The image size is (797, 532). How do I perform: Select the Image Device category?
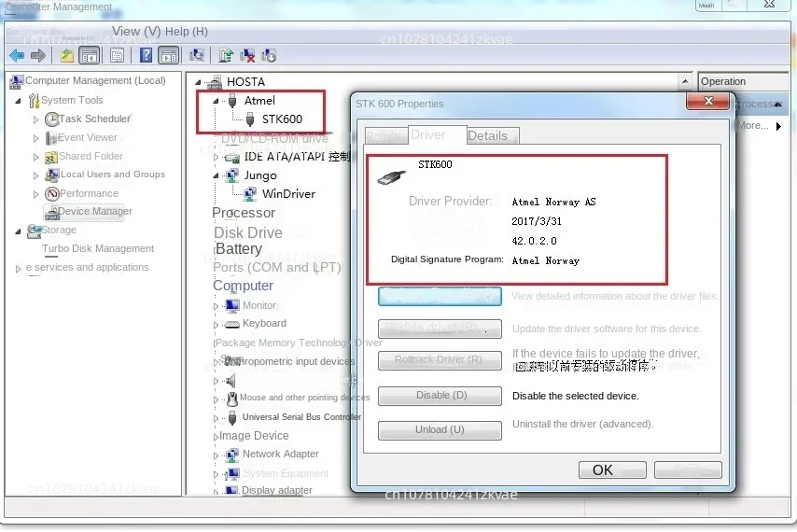(x=254, y=436)
